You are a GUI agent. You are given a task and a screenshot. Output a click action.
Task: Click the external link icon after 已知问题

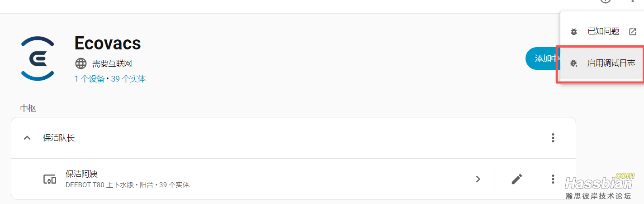633,32
